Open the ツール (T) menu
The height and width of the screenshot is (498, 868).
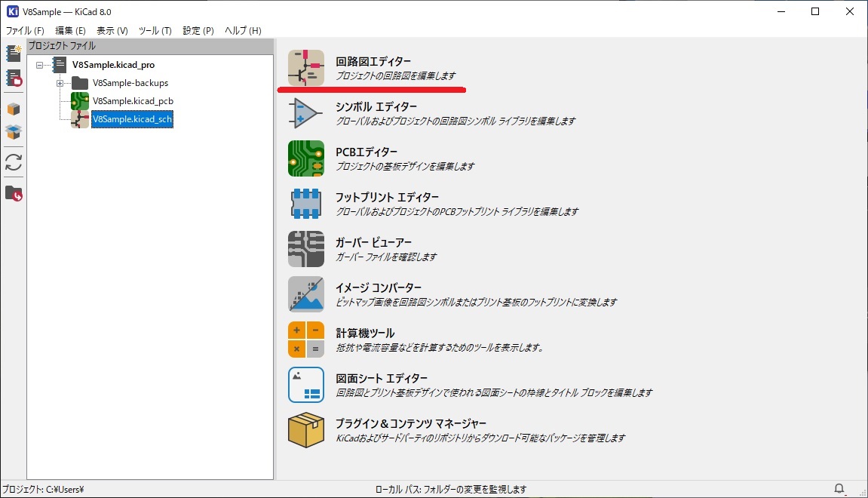[x=155, y=31]
